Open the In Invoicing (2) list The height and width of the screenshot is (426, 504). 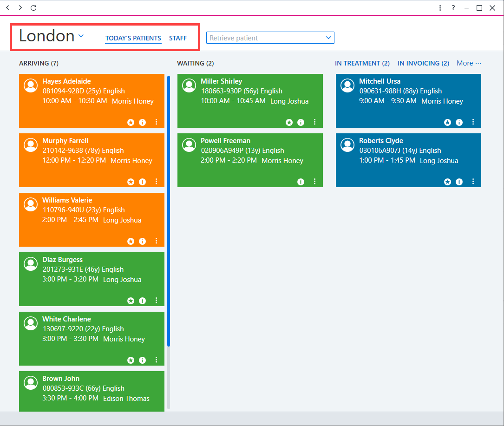[423, 63]
